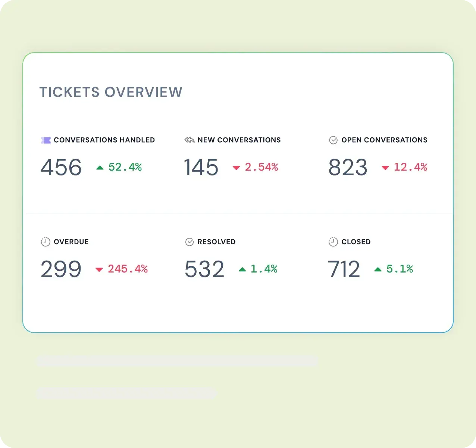
Task: Click the green up arrow beside 52.4%
Action: coord(99,167)
